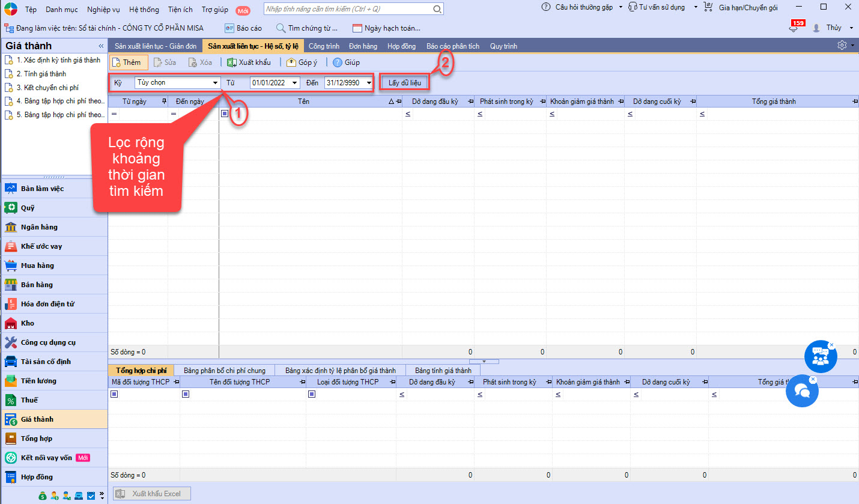This screenshot has width=859, height=504.
Task: Open the Nghiệp vụ menu
Action: tap(103, 10)
